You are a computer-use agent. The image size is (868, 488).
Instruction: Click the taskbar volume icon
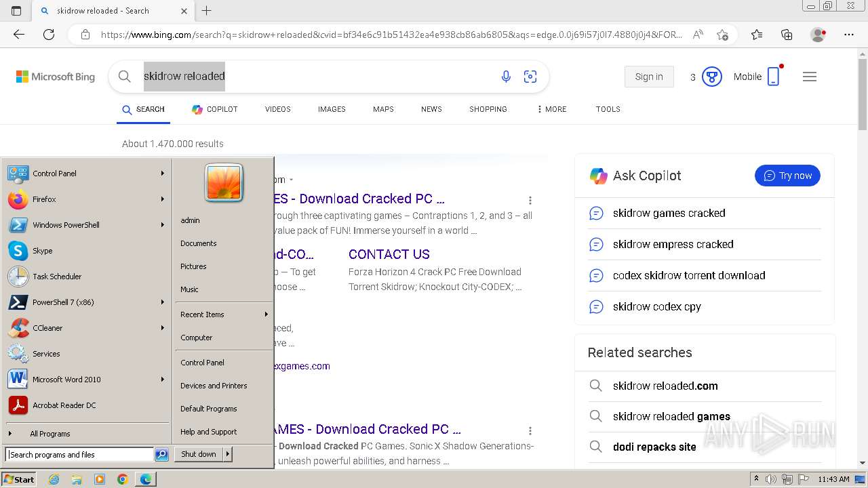click(771, 479)
